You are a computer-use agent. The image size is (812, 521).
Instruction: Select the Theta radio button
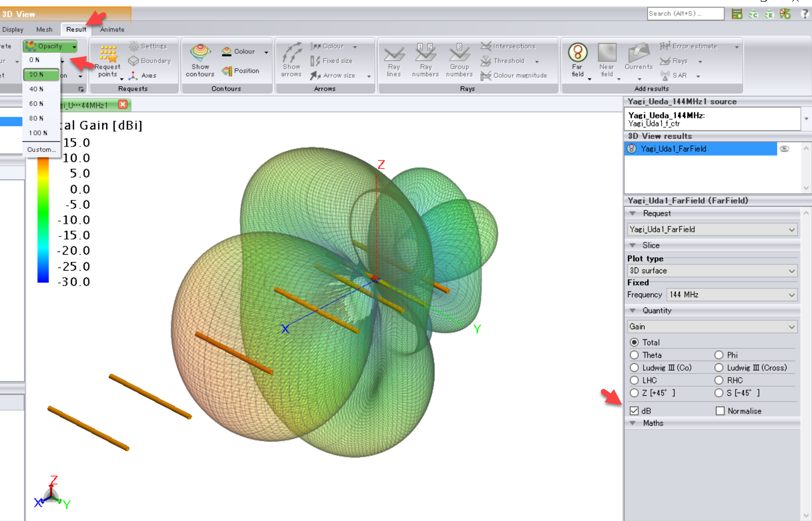pyautogui.click(x=634, y=355)
